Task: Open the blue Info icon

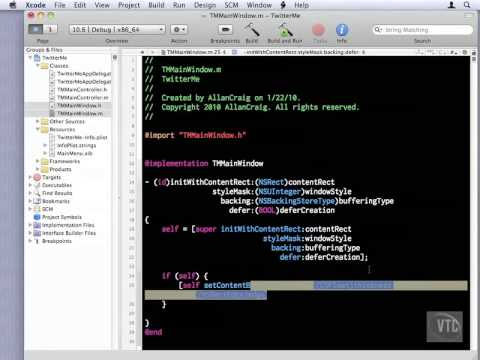Action: (342, 30)
